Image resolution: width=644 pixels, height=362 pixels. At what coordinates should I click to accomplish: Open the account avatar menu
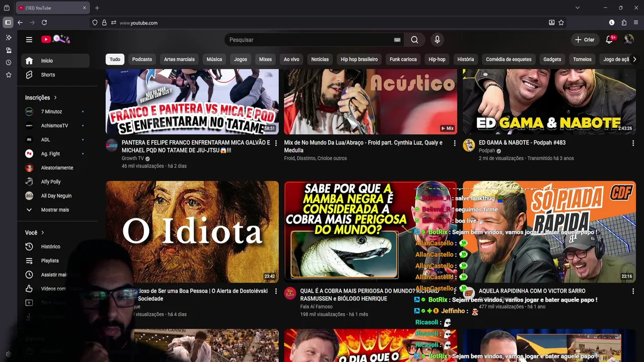[x=629, y=39]
